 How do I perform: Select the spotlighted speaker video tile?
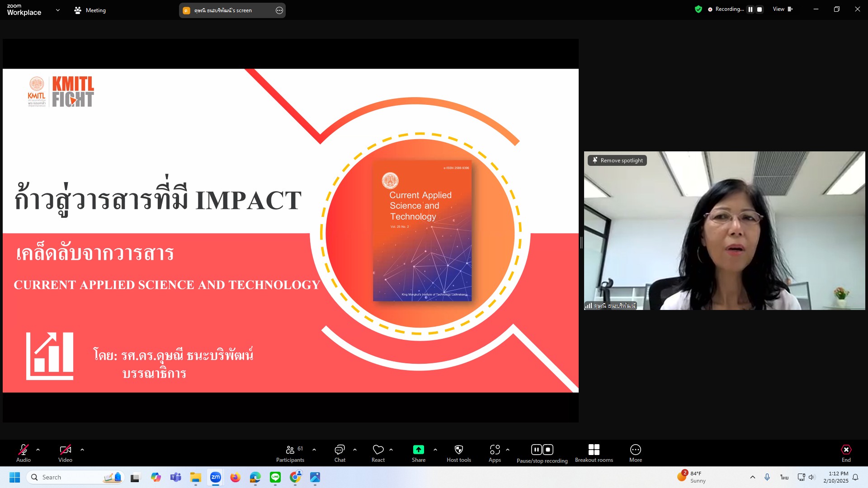pos(724,230)
